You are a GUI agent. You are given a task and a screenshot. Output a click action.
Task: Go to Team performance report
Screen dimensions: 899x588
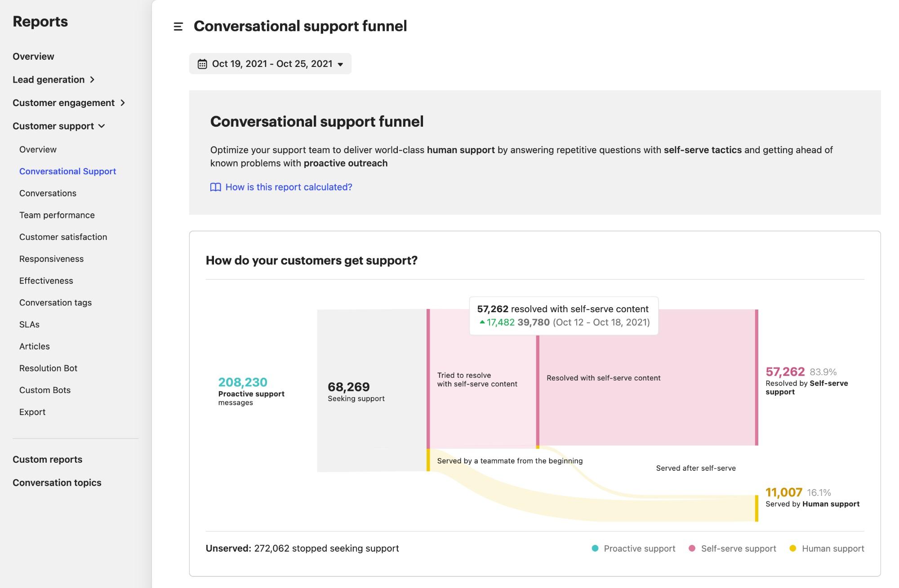[x=57, y=215]
